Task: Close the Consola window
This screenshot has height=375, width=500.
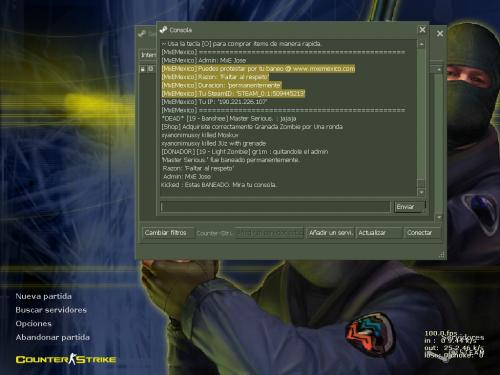Action: coord(422,30)
